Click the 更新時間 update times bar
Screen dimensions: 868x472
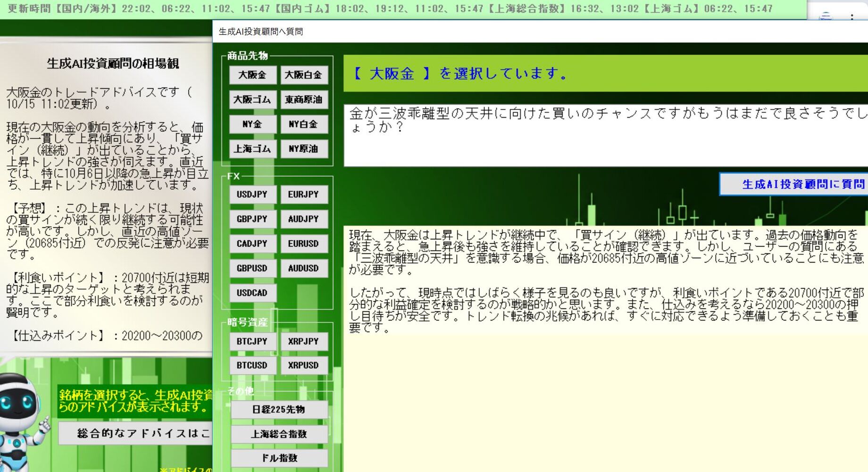tap(403, 8)
